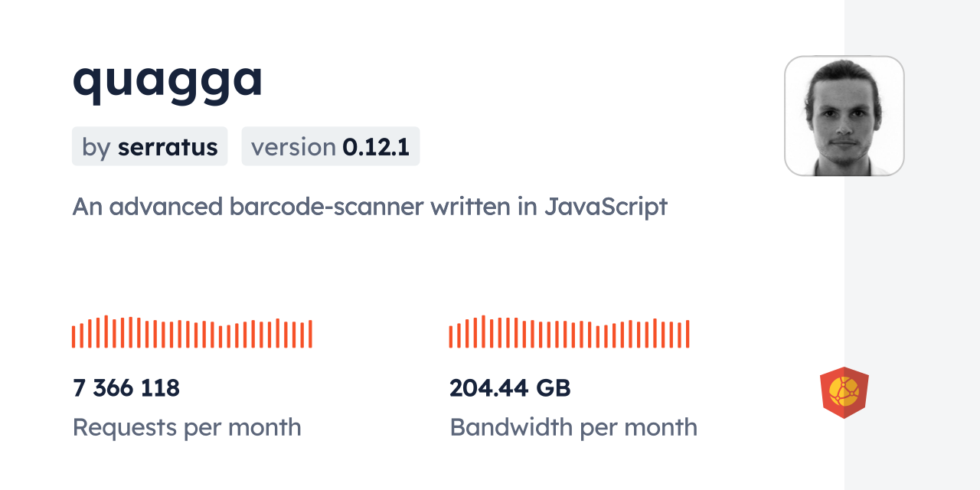This screenshot has height=490, width=980.
Task: Click the 'Requests per month' label
Action: coord(187,426)
